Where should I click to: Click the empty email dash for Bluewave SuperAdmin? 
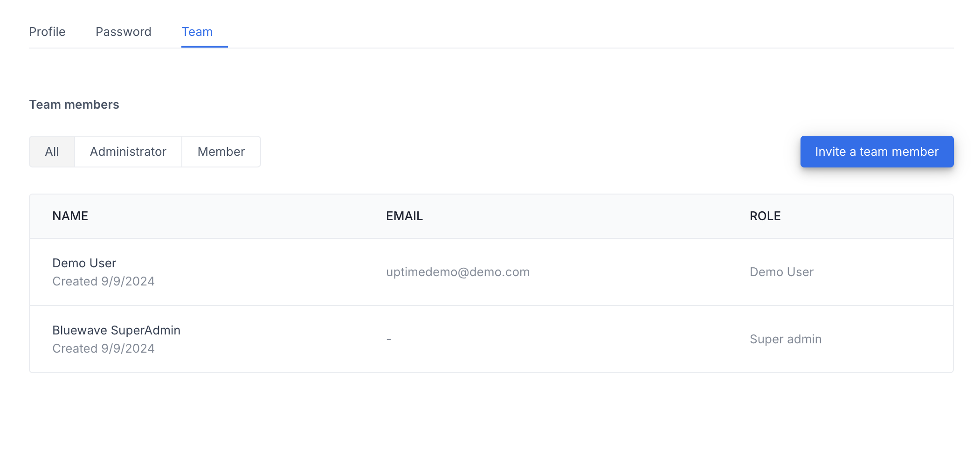tap(389, 339)
